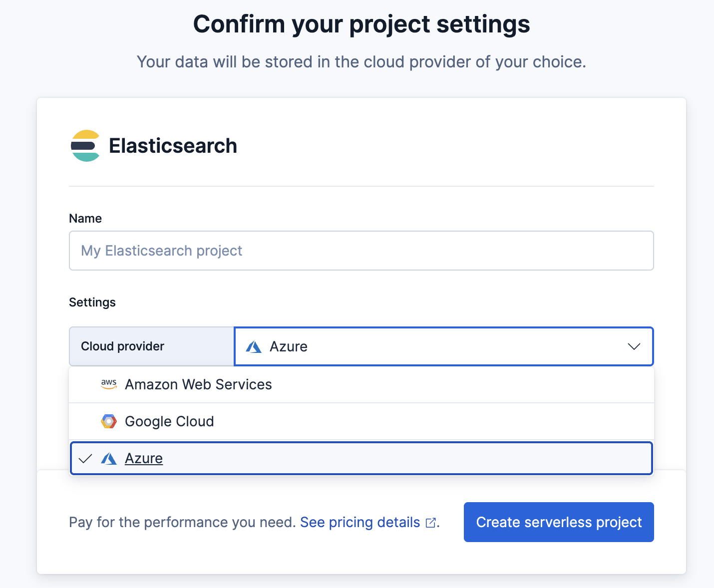
Task: Click the Confirm your project settings title
Action: click(x=361, y=24)
